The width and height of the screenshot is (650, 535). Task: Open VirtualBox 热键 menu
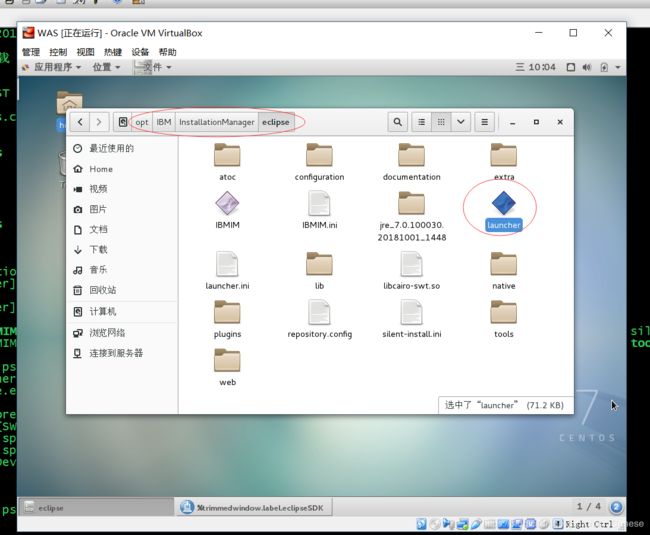pos(113,52)
